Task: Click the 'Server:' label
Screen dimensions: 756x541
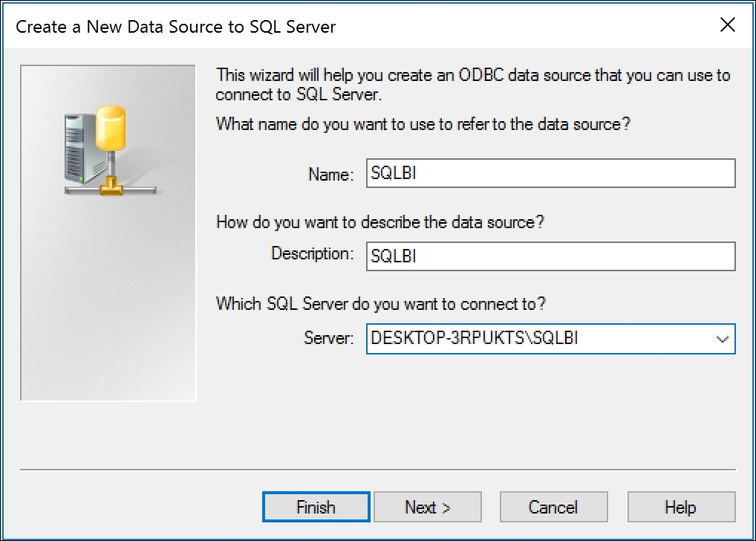Action: (x=328, y=338)
